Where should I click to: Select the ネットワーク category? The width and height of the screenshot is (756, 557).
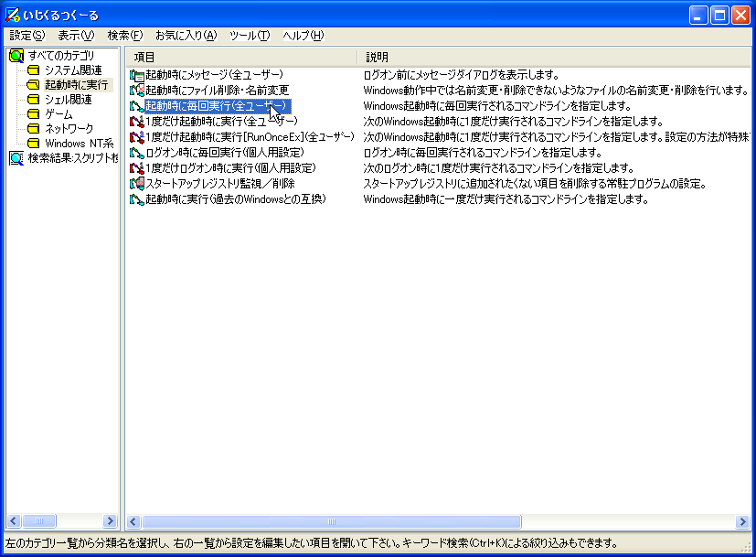[x=69, y=129]
